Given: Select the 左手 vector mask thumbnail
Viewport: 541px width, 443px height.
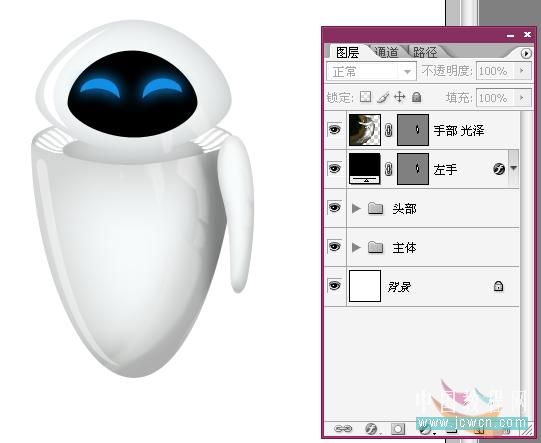Looking at the screenshot, I should click(413, 169).
